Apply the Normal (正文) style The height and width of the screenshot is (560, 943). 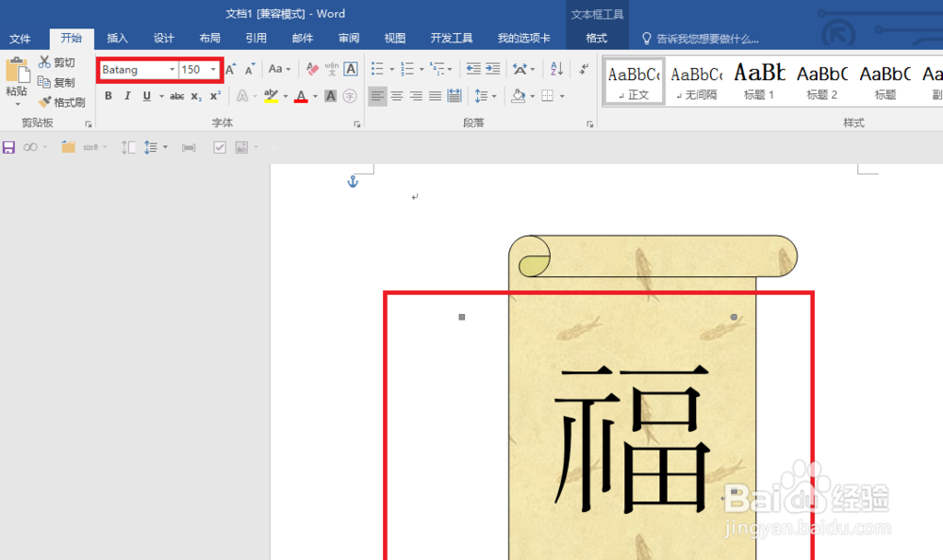click(x=634, y=82)
